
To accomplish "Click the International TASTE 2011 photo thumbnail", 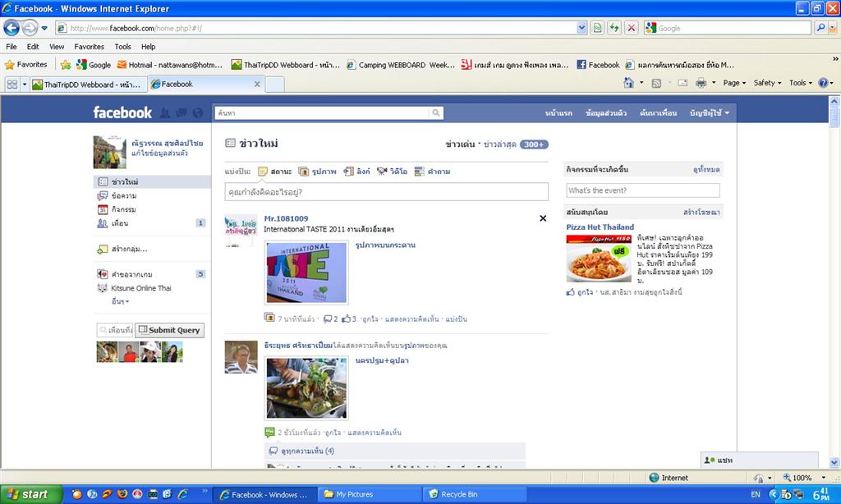I will pyautogui.click(x=306, y=273).
